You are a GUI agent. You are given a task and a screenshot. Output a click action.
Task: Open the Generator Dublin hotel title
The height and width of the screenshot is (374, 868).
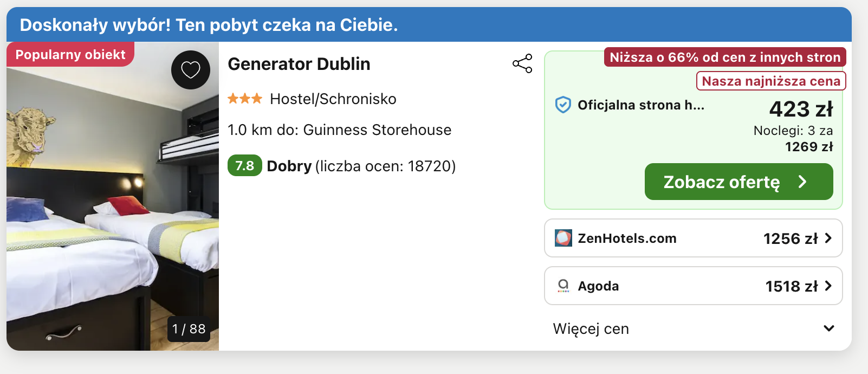299,64
